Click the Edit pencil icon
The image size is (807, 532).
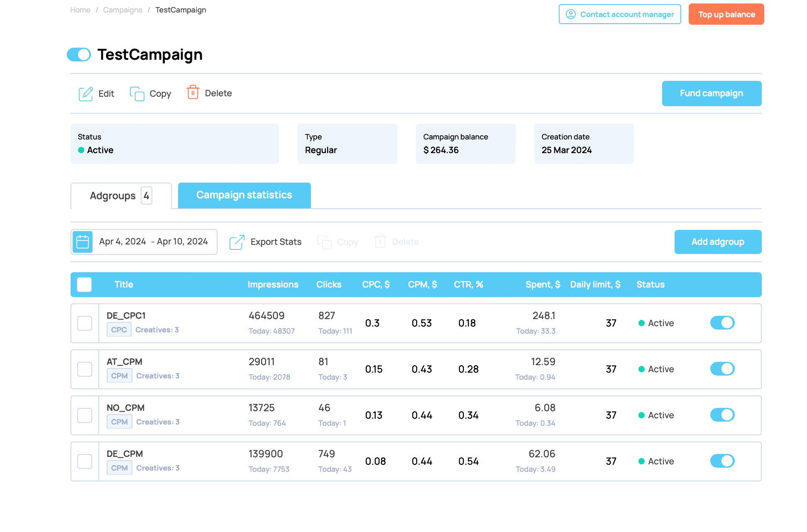pyautogui.click(x=86, y=94)
